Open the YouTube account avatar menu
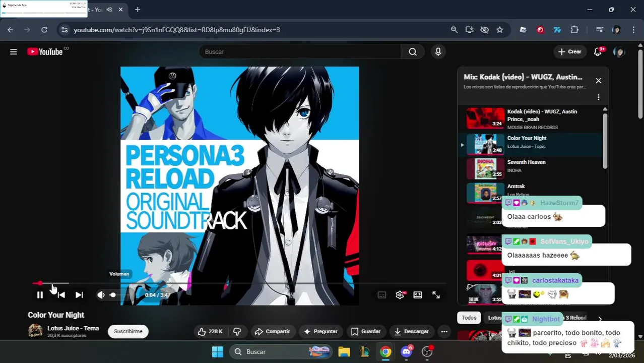This screenshot has height=363, width=644. [x=619, y=51]
